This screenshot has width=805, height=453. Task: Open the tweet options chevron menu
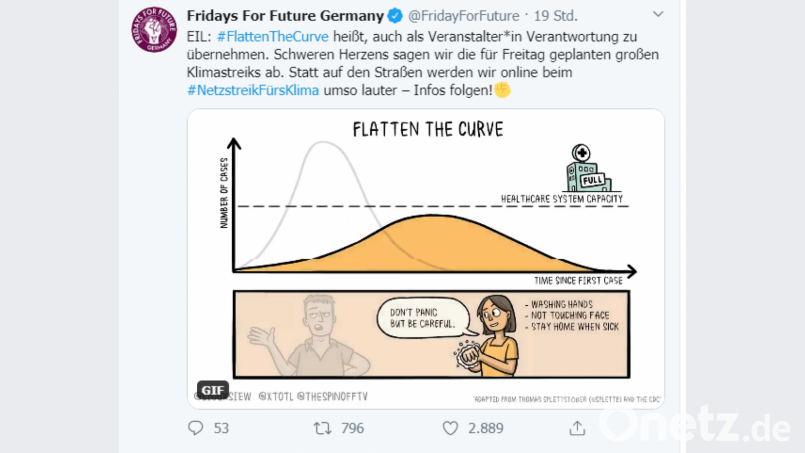[657, 15]
